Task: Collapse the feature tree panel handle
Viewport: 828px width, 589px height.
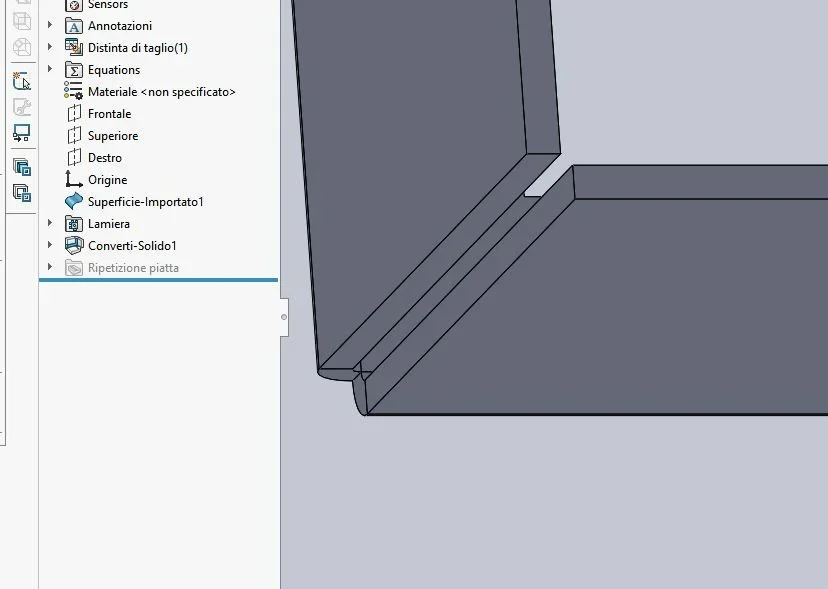Action: point(284,317)
